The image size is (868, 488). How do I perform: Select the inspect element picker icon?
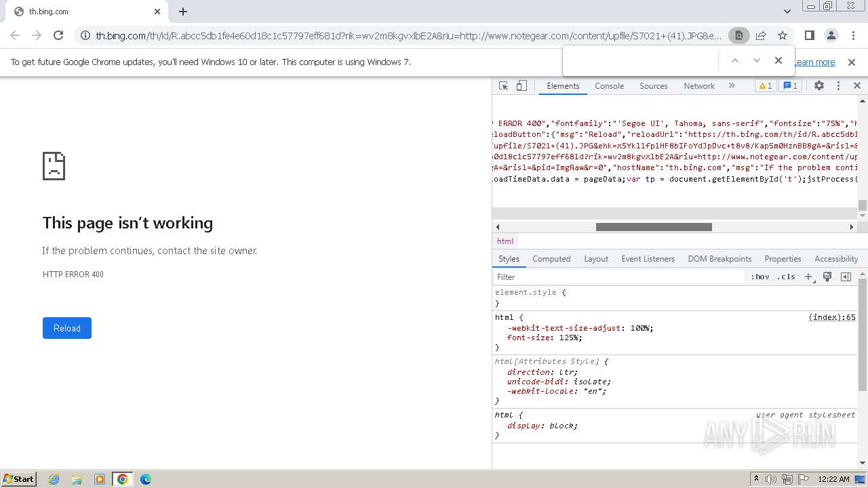point(503,86)
